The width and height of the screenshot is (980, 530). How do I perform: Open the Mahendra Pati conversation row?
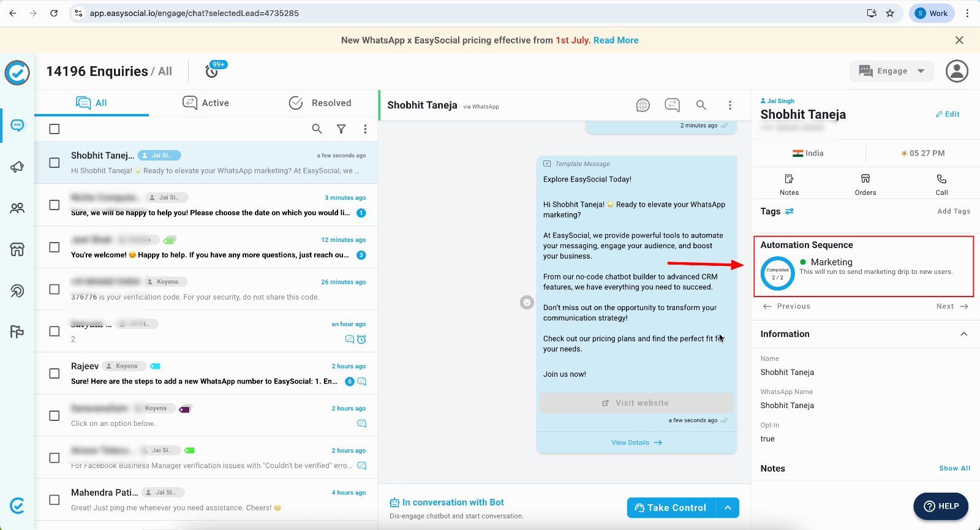click(206, 500)
